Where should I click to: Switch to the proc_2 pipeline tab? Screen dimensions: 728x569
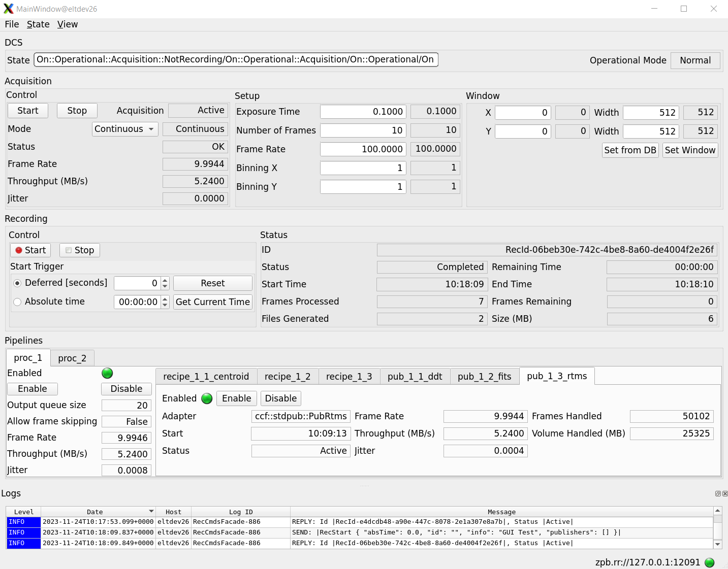pos(72,358)
